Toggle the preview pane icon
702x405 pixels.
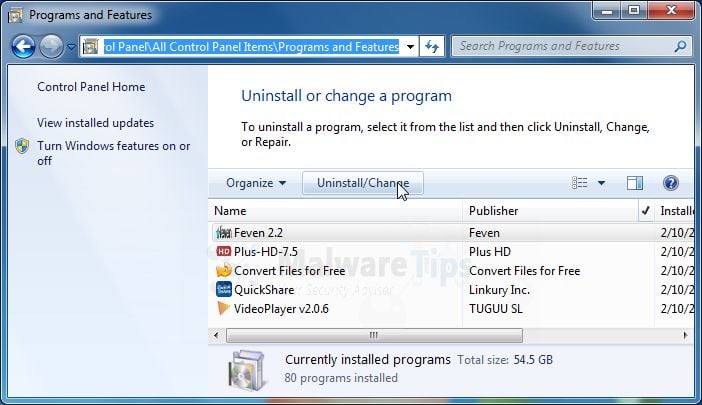635,183
